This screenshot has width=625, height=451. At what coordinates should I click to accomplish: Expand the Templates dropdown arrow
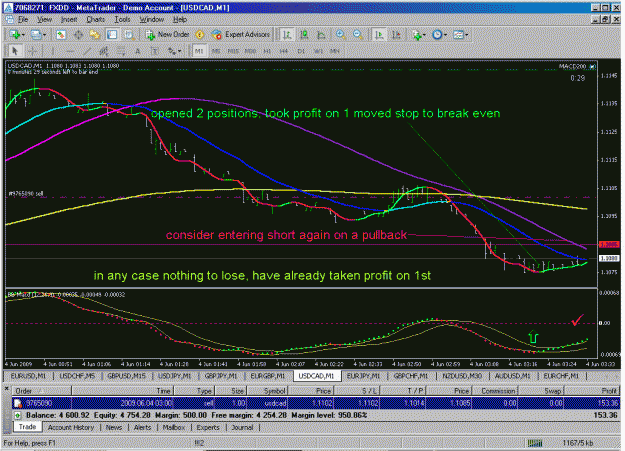click(x=466, y=35)
